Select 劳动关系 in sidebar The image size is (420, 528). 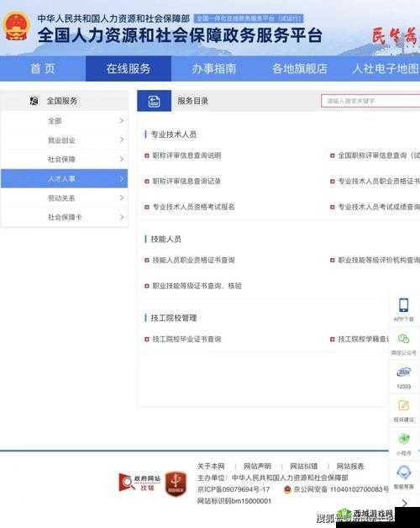tap(65, 198)
